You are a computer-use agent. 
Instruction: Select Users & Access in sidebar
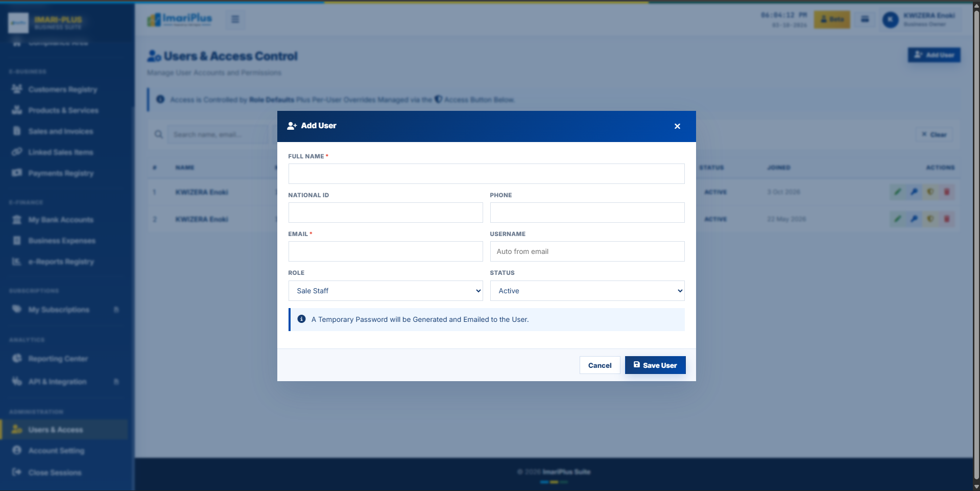pyautogui.click(x=64, y=430)
